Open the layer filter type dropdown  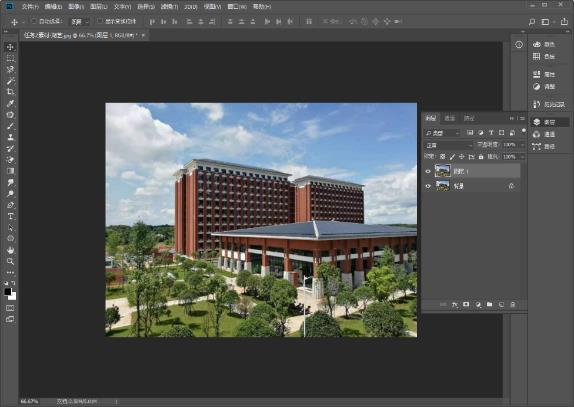[x=443, y=133]
